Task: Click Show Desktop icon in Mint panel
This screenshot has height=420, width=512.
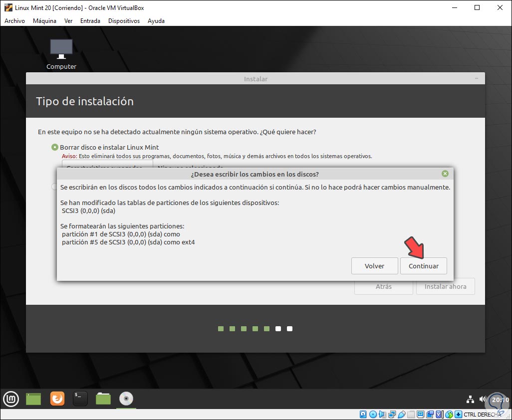Action: pos(33,399)
